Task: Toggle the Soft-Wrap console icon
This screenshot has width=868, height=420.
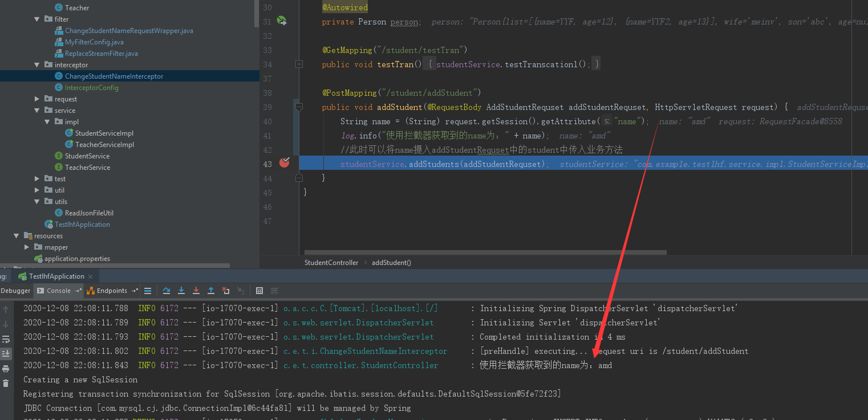Action: pos(6,338)
